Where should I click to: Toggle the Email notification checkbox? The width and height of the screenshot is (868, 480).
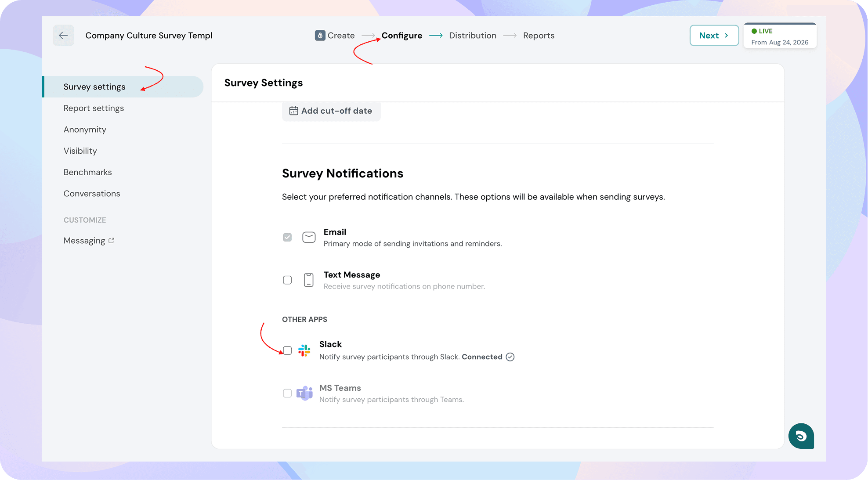coord(287,237)
